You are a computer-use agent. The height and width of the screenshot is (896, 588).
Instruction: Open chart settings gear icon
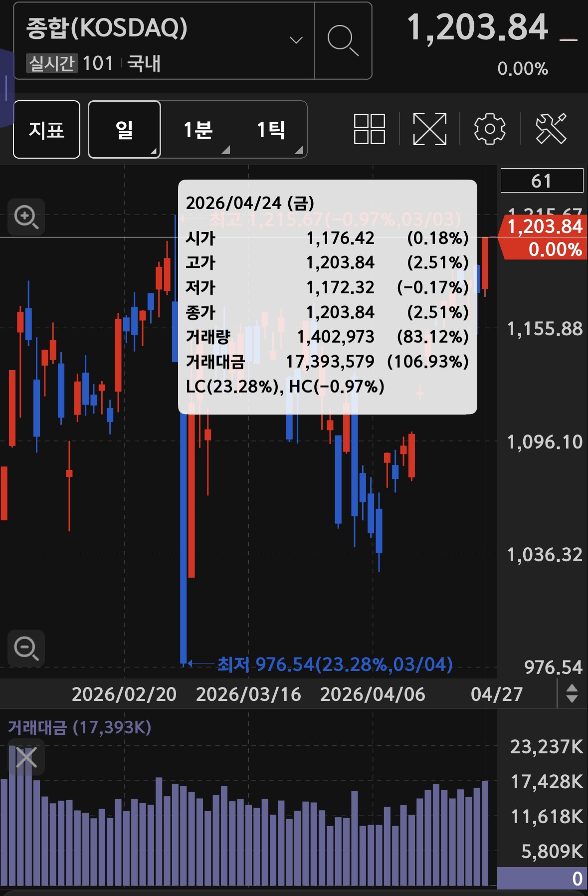(x=490, y=129)
